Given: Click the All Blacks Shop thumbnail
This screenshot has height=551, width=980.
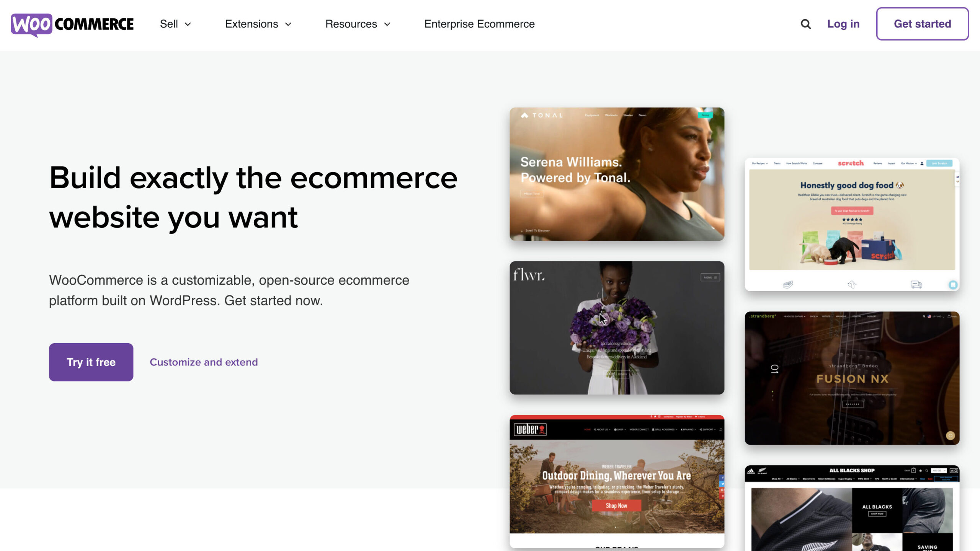Looking at the screenshot, I should click(852, 508).
